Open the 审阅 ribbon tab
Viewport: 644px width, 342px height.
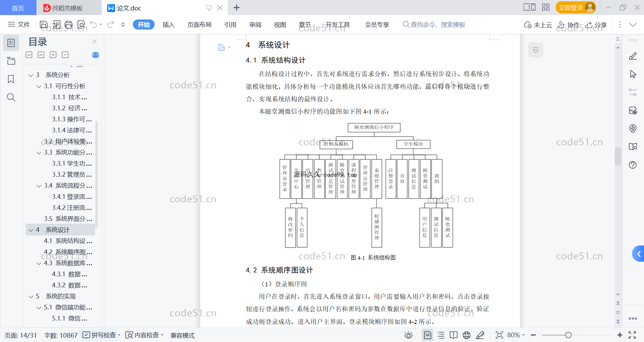point(255,24)
